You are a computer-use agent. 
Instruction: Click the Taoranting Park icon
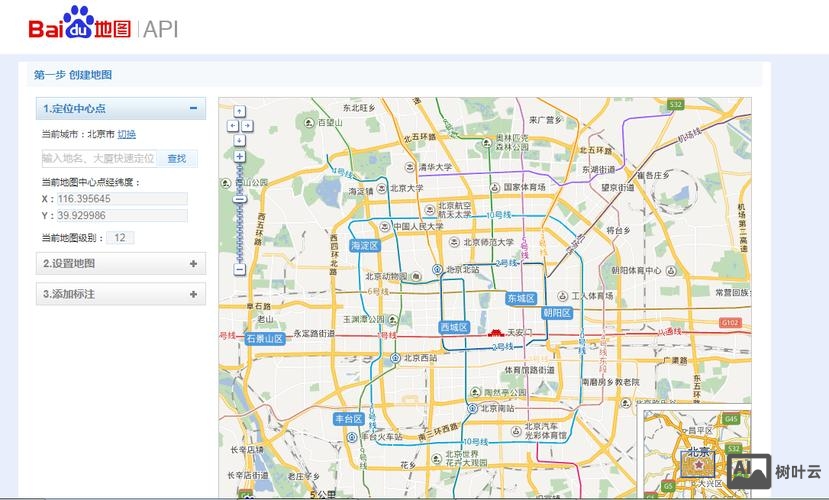click(x=475, y=392)
